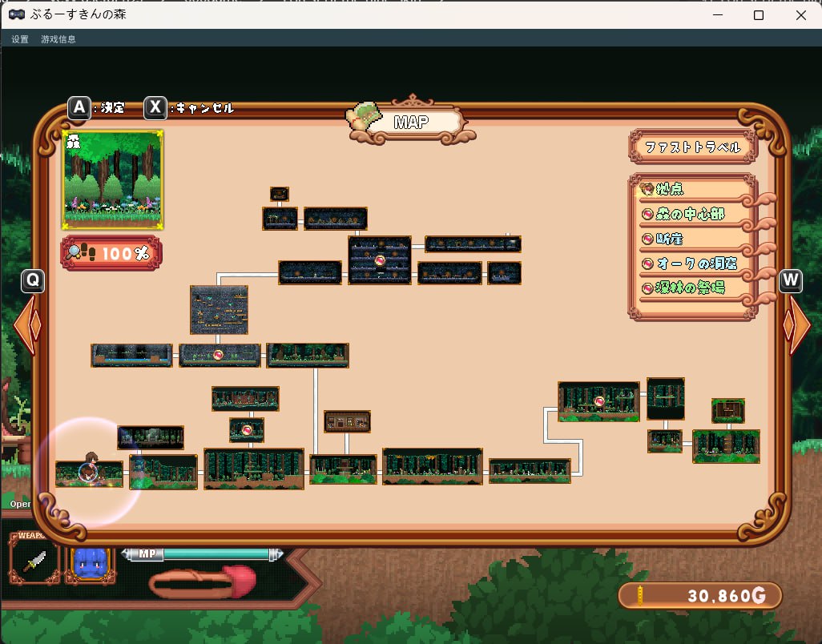822x644 pixels.
Task: Click the left orange arrow page turner
Action: tap(26, 324)
